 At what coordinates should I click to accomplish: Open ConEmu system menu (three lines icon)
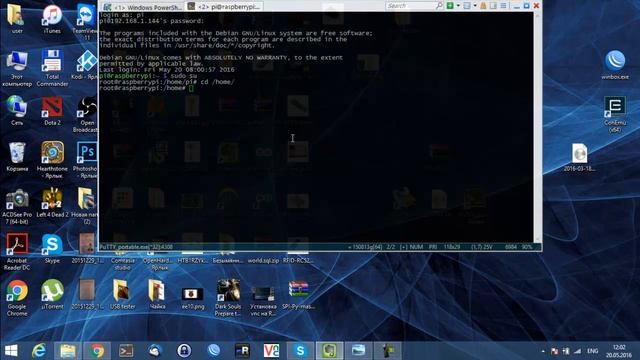503,6
